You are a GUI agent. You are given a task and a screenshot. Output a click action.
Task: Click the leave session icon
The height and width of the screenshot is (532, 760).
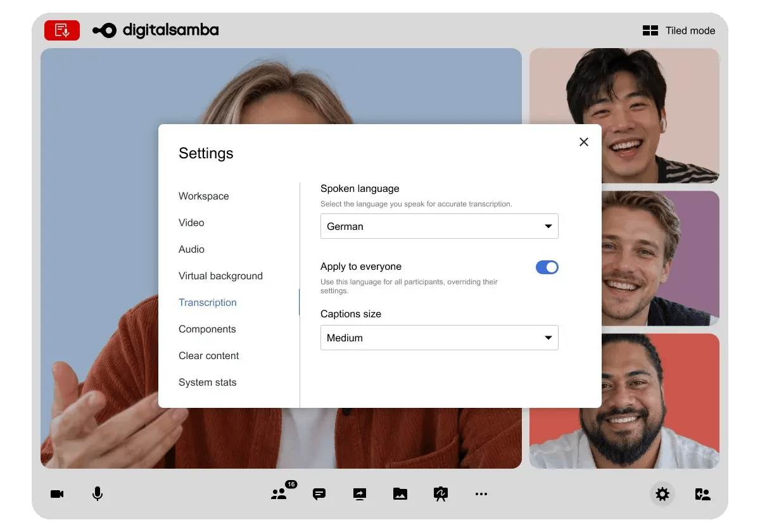coord(703,494)
